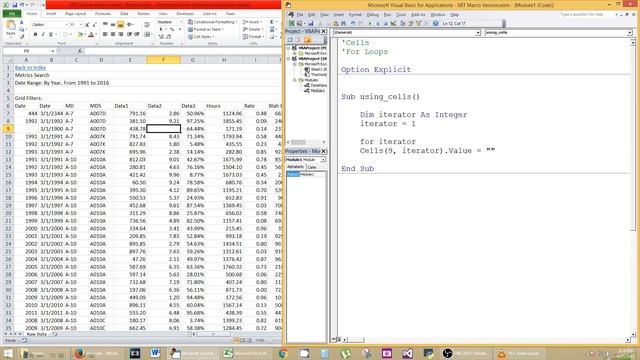Open the Font name Calibri dropdown
The width and height of the screenshot is (640, 360).
(x=66, y=25)
